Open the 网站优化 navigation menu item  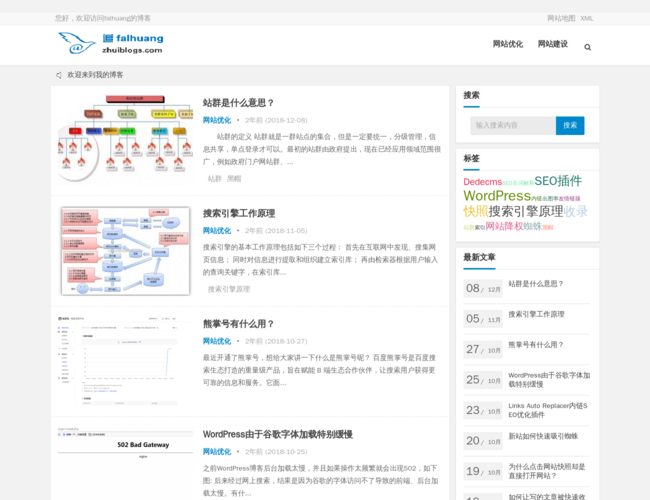507,44
